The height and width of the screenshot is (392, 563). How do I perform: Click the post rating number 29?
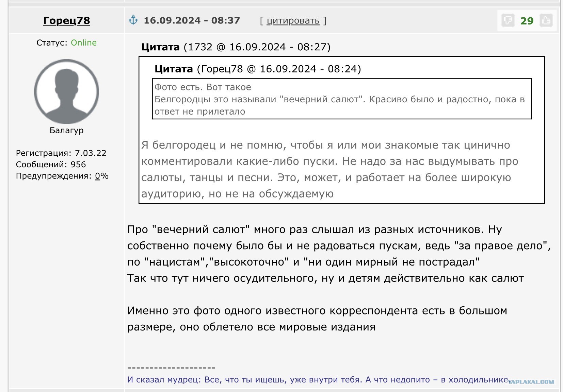[x=527, y=21]
